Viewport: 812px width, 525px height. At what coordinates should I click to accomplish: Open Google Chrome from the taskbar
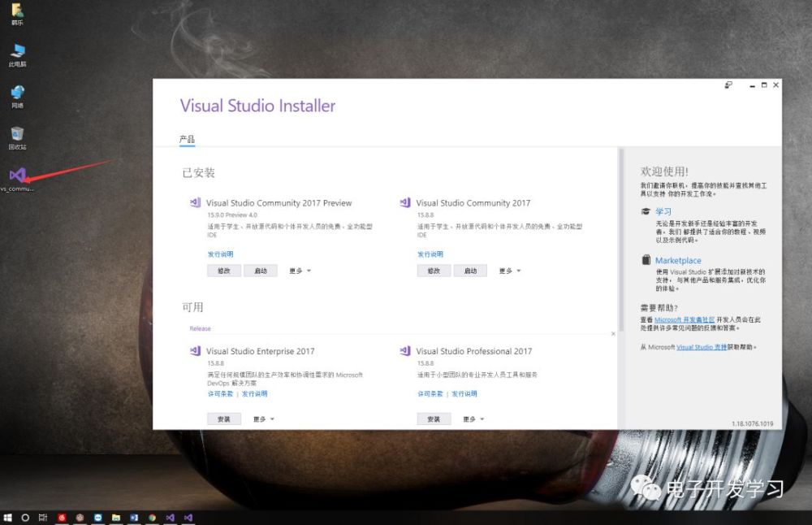tap(153, 517)
